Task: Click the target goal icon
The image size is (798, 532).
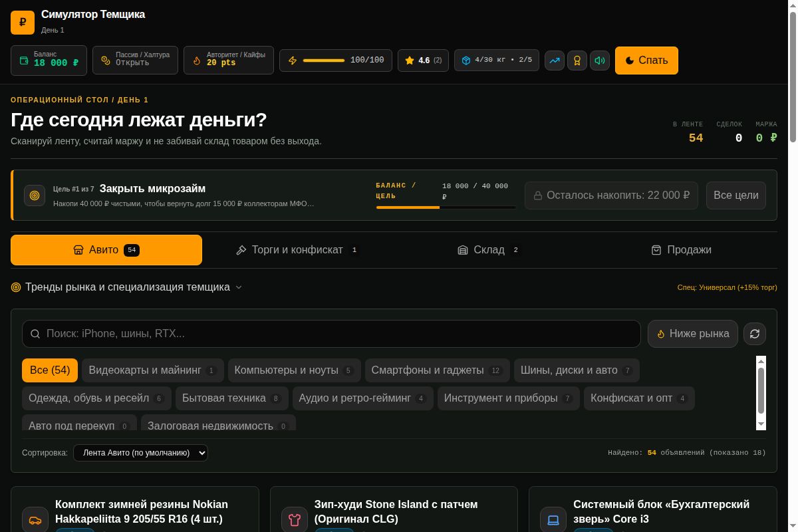Action: pyautogui.click(x=35, y=196)
